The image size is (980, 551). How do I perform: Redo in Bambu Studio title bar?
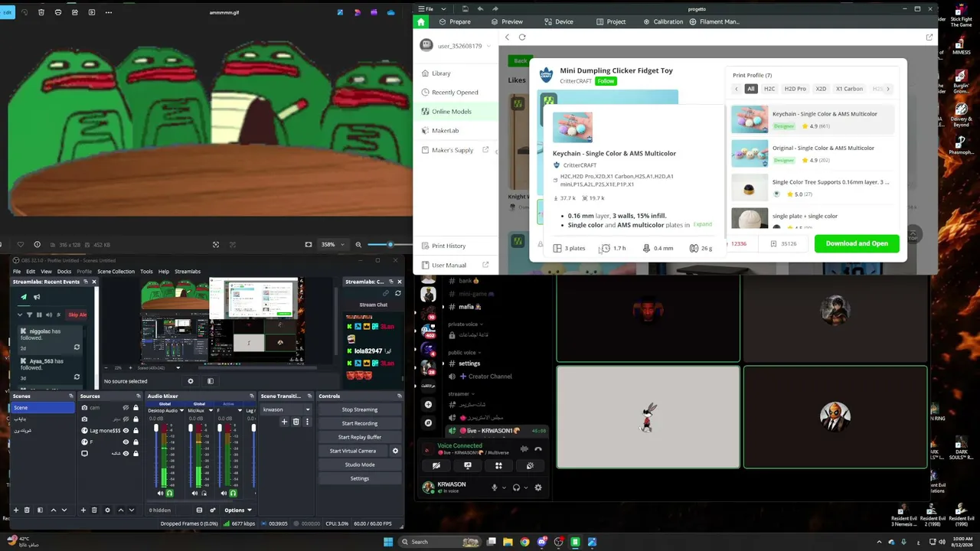[495, 8]
